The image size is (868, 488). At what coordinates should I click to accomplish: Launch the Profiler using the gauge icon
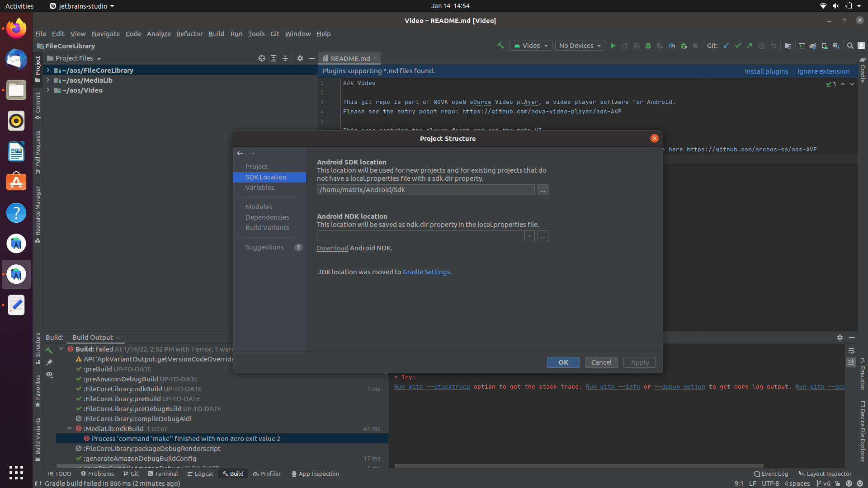tap(672, 46)
